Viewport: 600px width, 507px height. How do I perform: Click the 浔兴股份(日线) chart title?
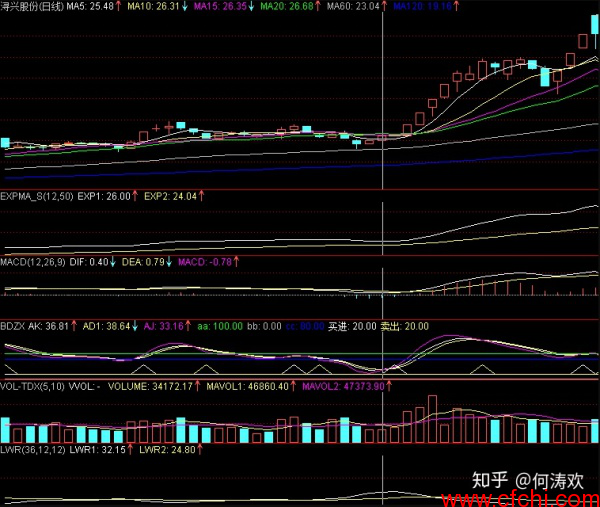pyautogui.click(x=32, y=6)
